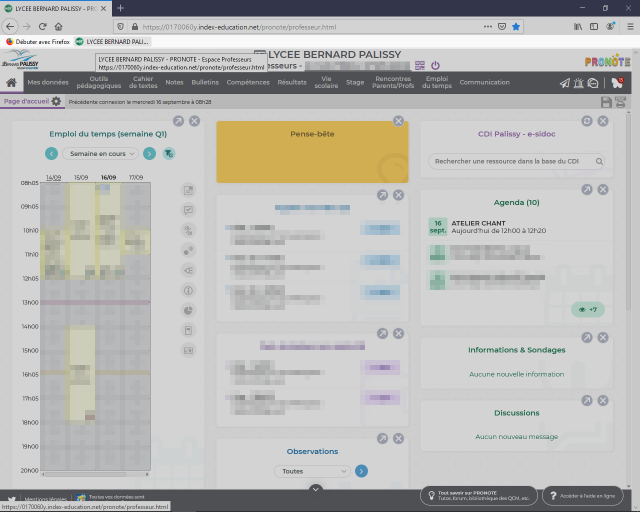Click the power logout icon in header
Image resolution: width=640 pixels, height=512 pixels.
435,65
